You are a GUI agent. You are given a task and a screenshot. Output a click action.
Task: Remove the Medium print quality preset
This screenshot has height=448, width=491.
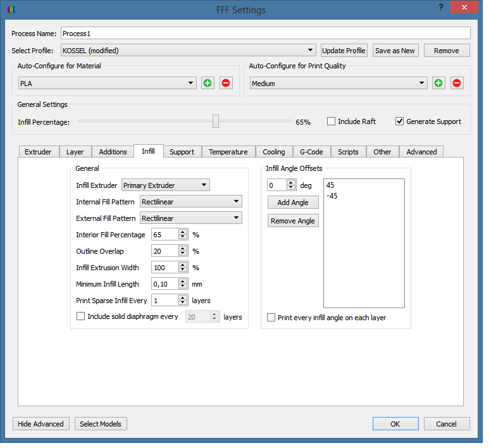pyautogui.click(x=457, y=84)
